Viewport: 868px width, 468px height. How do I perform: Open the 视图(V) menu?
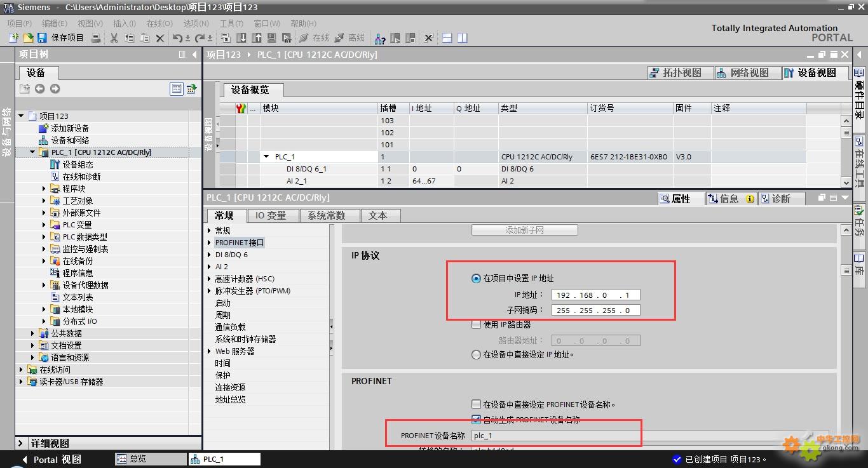tap(90, 23)
